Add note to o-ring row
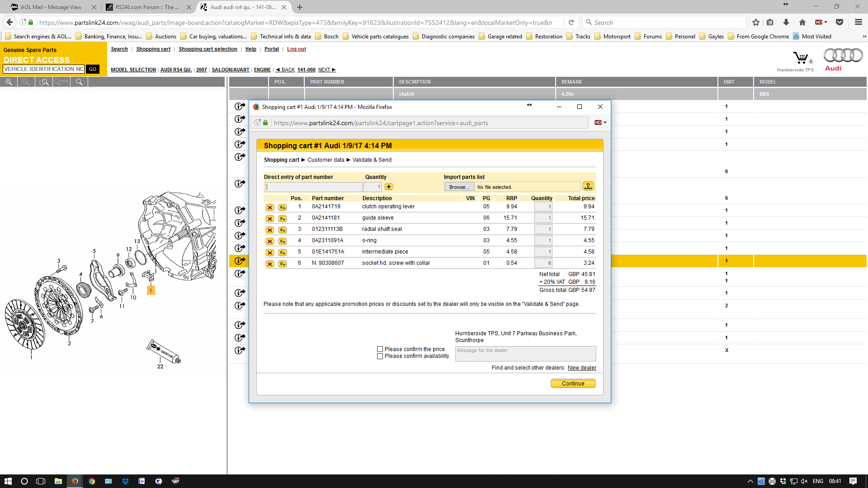Image resolution: width=868 pixels, height=488 pixels. [283, 241]
